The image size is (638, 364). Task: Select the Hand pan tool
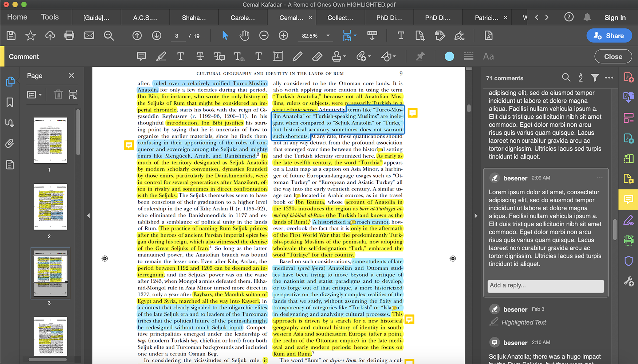[x=244, y=35]
